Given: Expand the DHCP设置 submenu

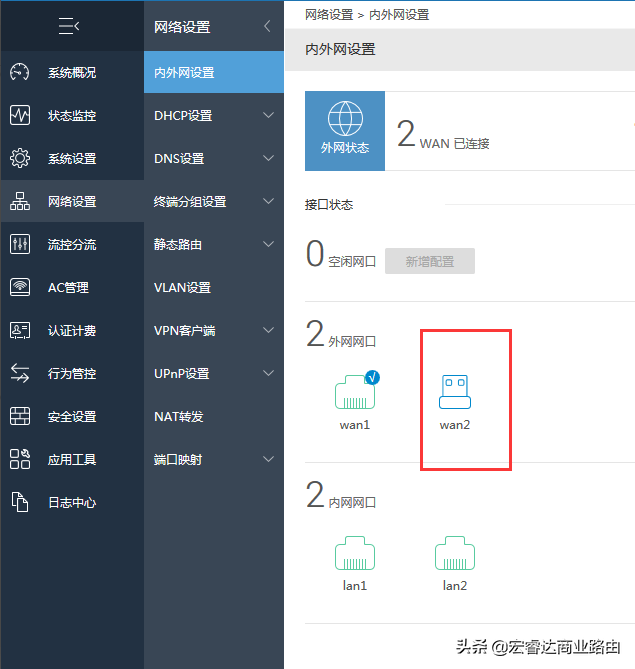Looking at the screenshot, I should point(268,115).
